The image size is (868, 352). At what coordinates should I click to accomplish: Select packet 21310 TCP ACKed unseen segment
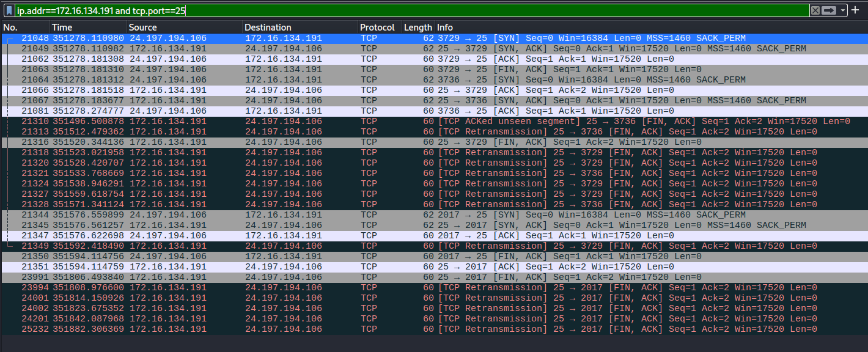pos(434,121)
